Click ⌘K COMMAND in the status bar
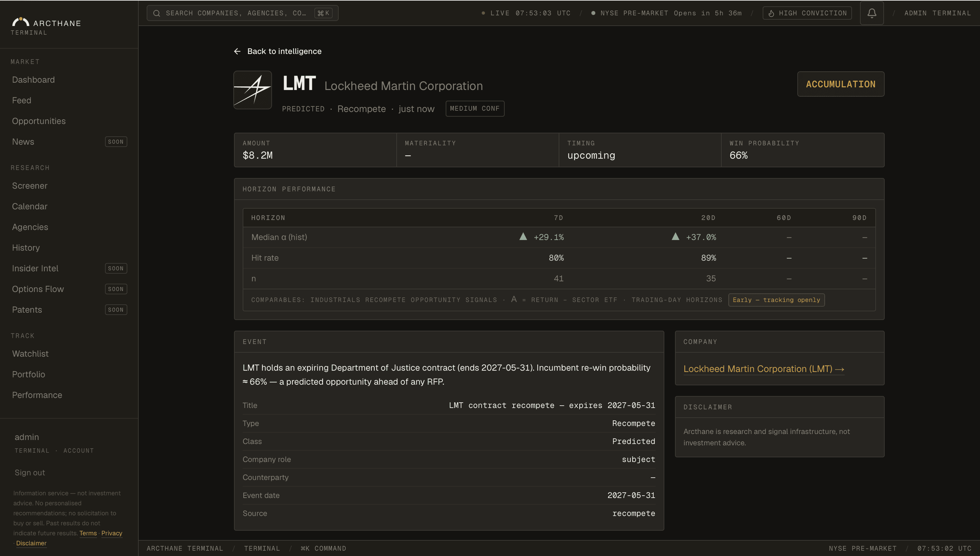 click(x=323, y=548)
